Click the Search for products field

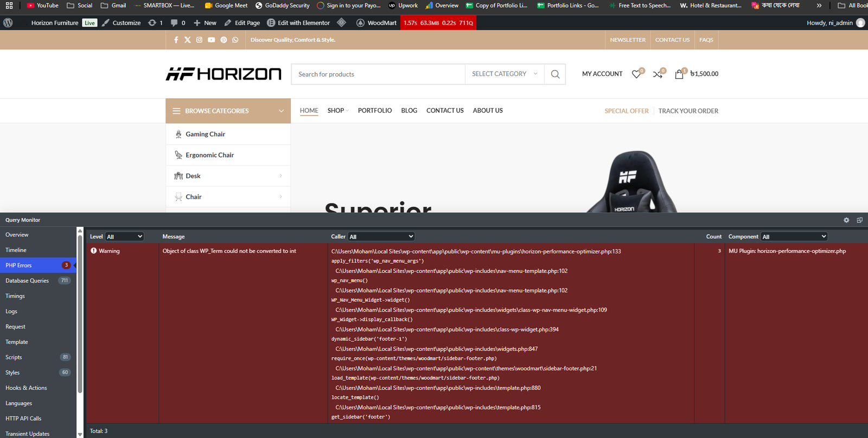coord(378,74)
